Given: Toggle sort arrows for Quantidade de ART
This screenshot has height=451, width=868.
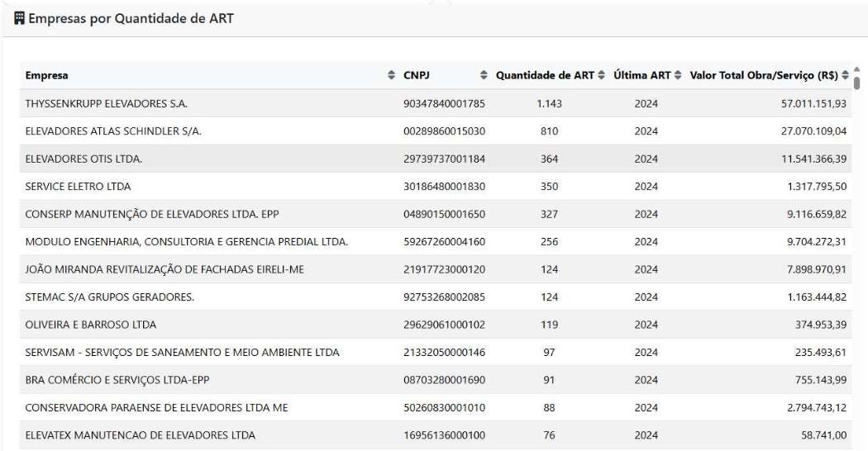Looking at the screenshot, I should point(601,75).
